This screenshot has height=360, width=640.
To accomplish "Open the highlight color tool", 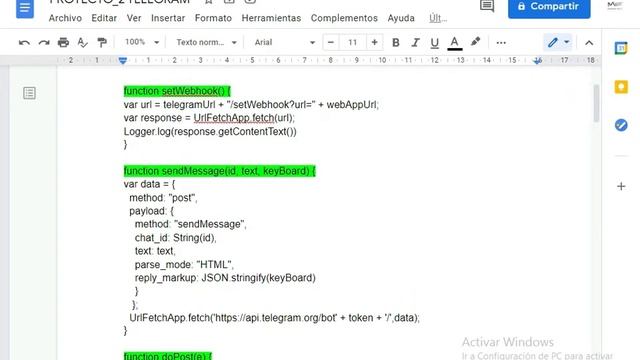I will (475, 42).
